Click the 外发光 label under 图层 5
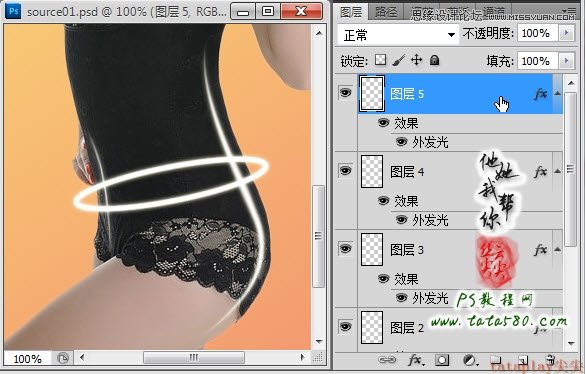 click(430, 142)
